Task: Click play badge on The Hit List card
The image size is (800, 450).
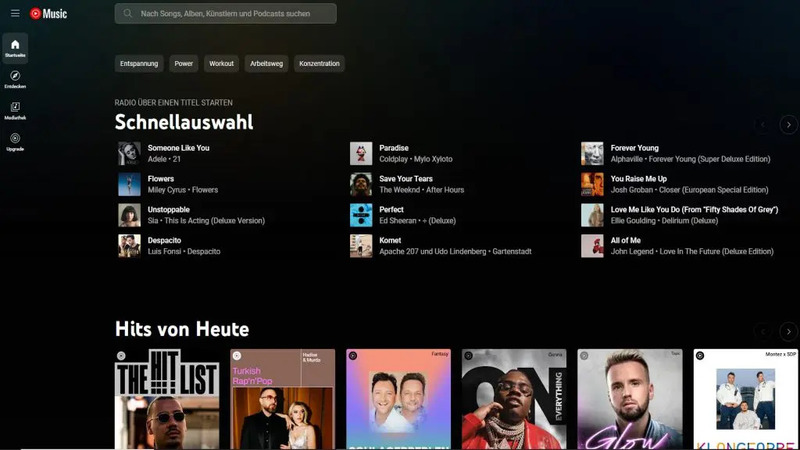Action: click(x=121, y=356)
